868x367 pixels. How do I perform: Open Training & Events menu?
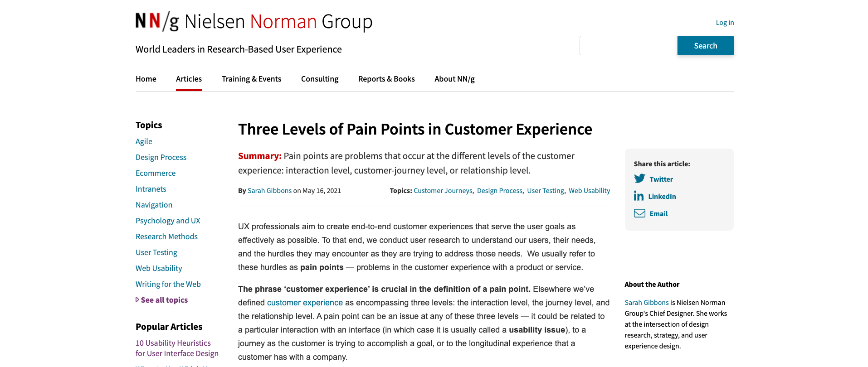[251, 79]
